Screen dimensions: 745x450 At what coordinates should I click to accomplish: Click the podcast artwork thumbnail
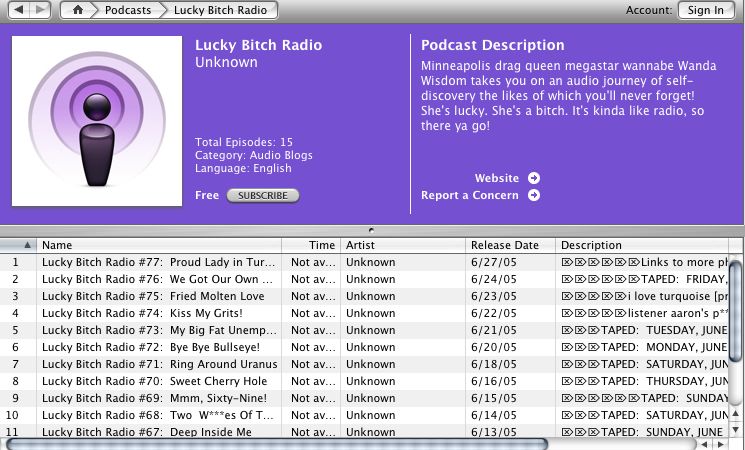tap(97, 121)
